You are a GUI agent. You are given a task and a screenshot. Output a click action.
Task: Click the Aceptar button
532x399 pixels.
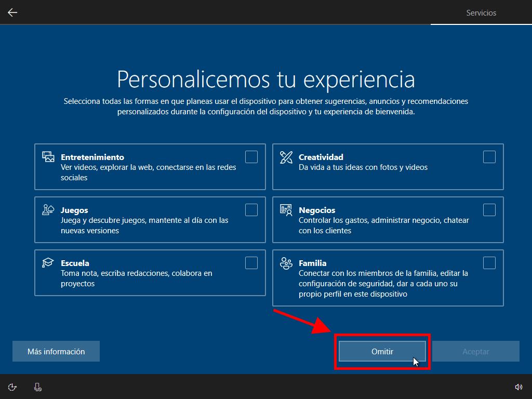(476, 351)
